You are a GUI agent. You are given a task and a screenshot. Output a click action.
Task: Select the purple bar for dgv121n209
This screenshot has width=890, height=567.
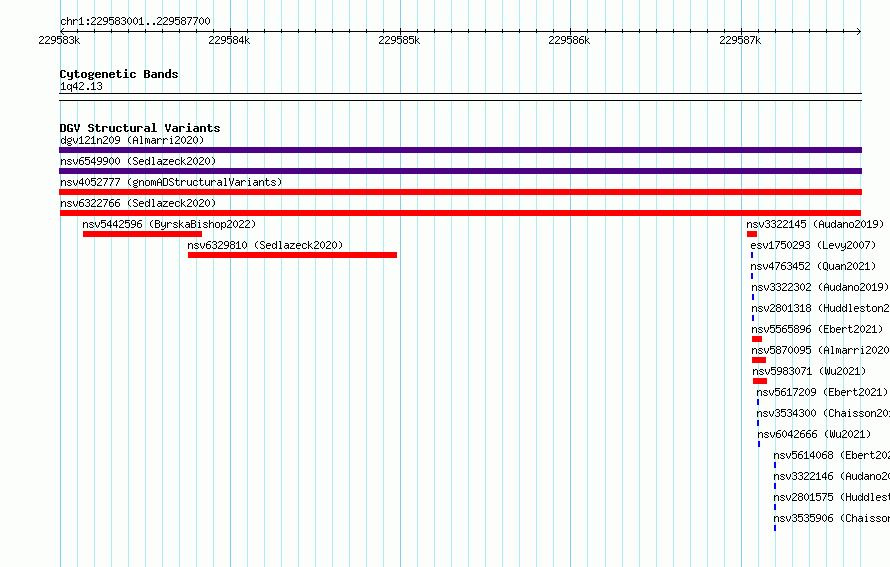460,150
